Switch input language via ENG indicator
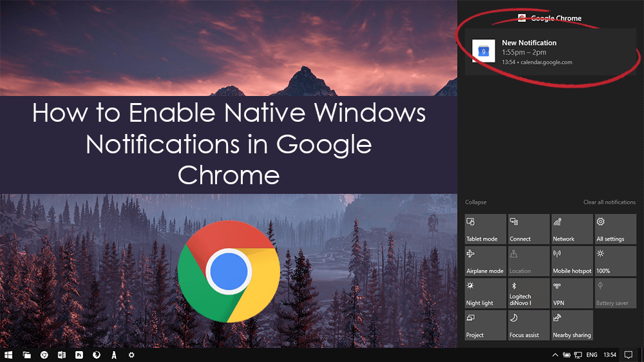This screenshot has height=362, width=644. tap(592, 355)
